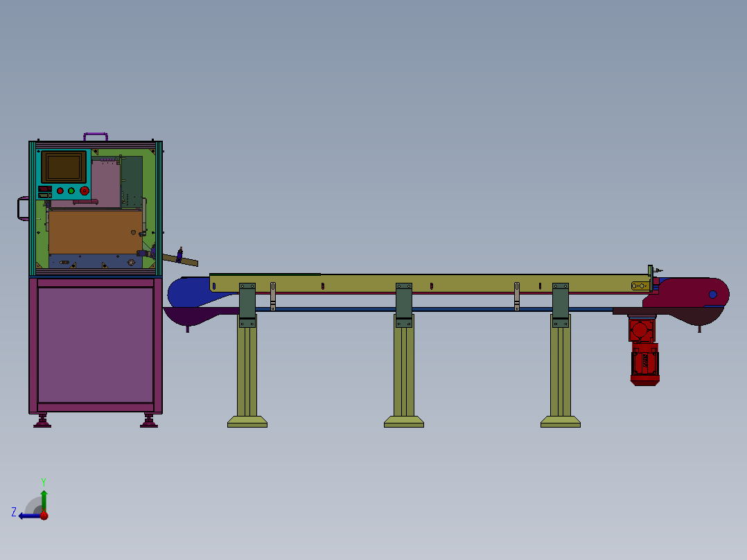Select the side handle on the cabinet's left
This screenshot has height=560, width=747.
point(23,209)
